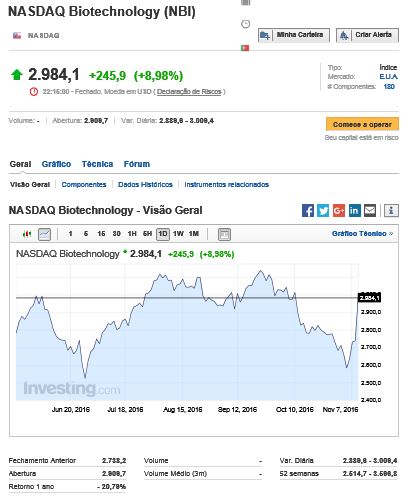The image size is (408, 503).
Task: Select the 1W chart interval
Action: [178, 234]
